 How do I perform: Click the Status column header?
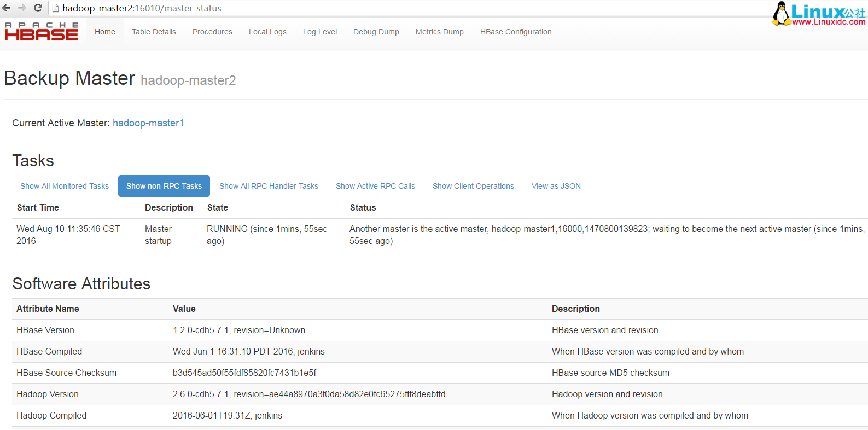pyautogui.click(x=363, y=207)
